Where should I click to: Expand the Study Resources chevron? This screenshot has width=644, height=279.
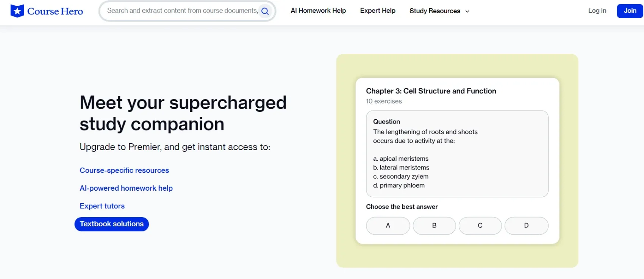tap(467, 11)
